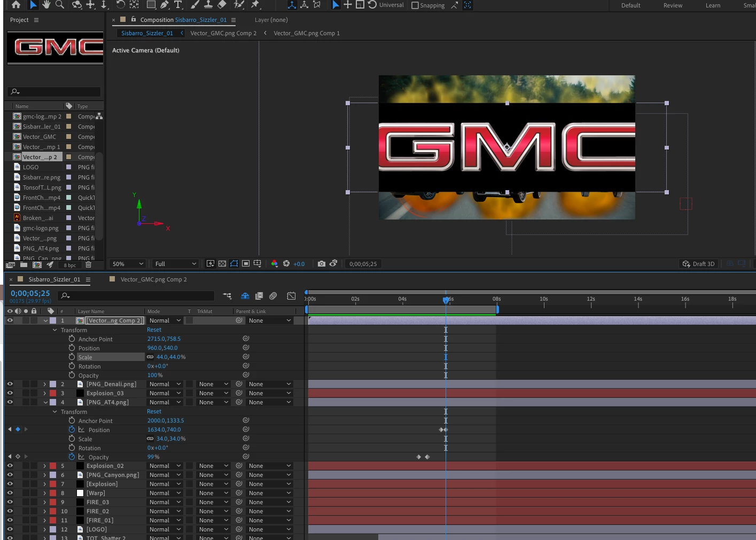Select the Clone Stamp tool
Viewport: 756px width, 540px height.
coord(208,5)
